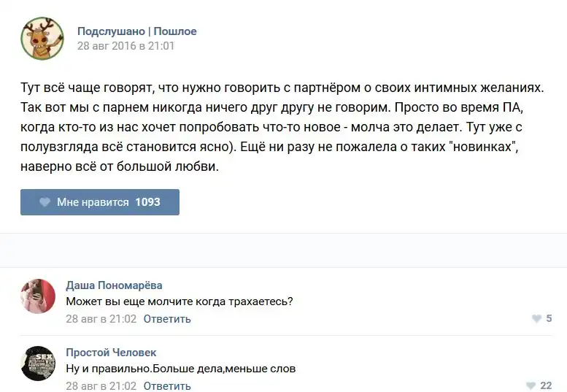Like Простой Человек's comment with the heart icon
The height and width of the screenshot is (392, 567).
coord(531,385)
